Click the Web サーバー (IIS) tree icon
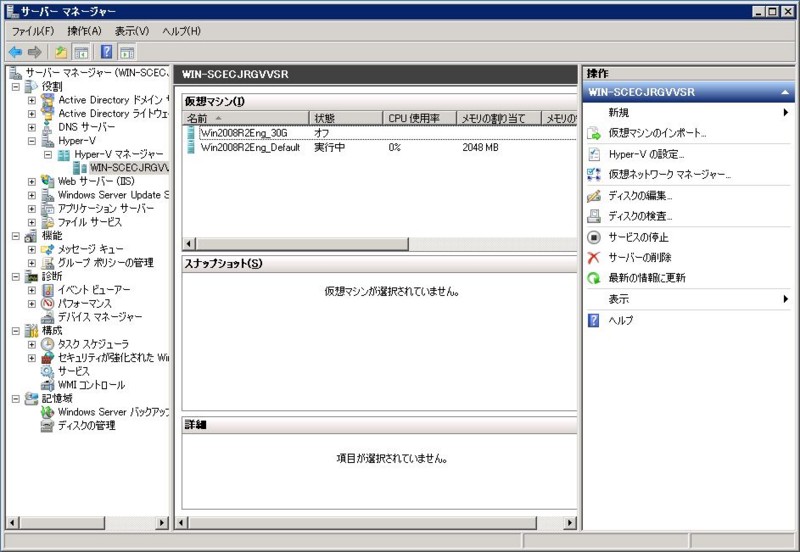 (x=47, y=181)
